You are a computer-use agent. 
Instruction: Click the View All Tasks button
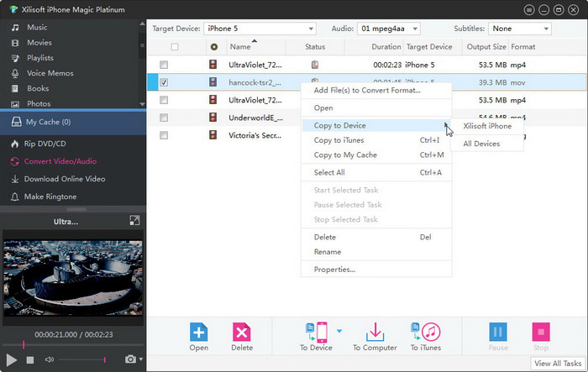pos(558,364)
